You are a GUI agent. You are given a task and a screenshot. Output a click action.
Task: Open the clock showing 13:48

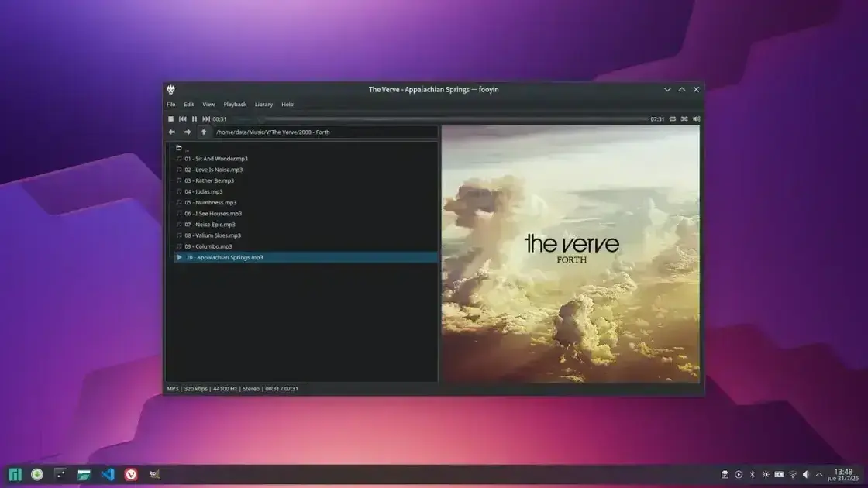point(843,475)
